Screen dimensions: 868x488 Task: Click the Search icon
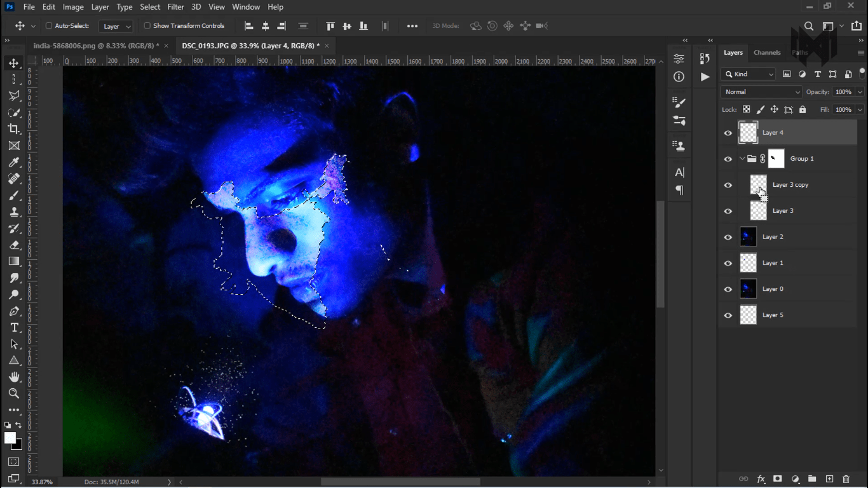coord(809,26)
